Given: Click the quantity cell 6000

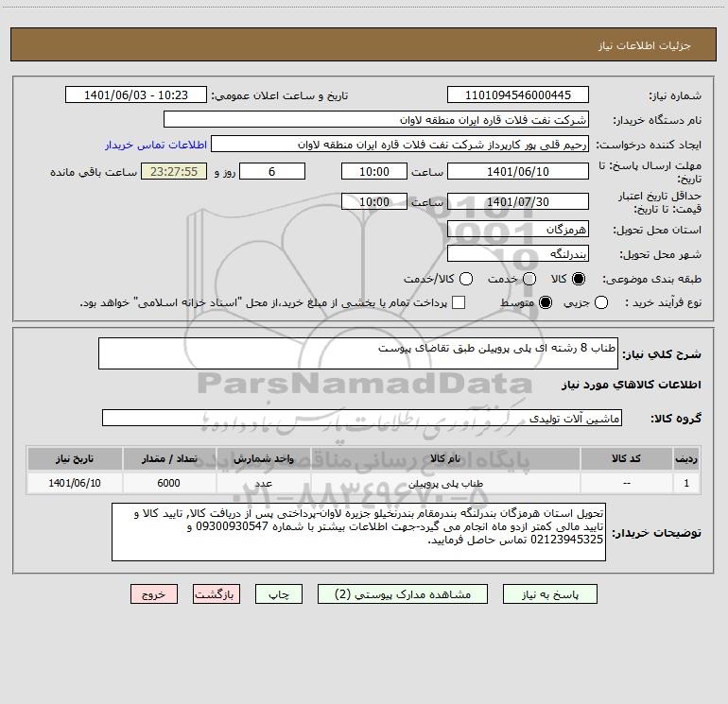Looking at the screenshot, I should 169,483.
